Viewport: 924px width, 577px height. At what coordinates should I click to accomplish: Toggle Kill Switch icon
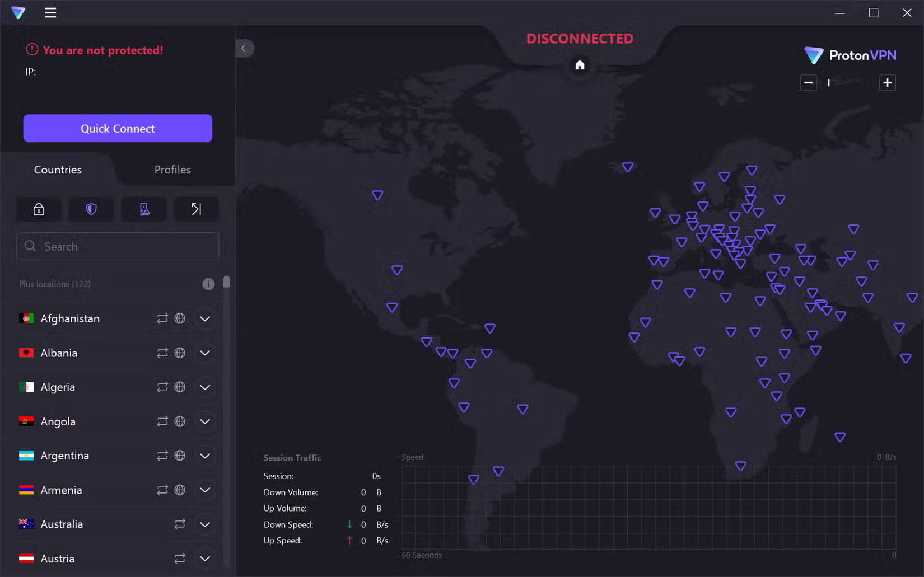pos(144,209)
